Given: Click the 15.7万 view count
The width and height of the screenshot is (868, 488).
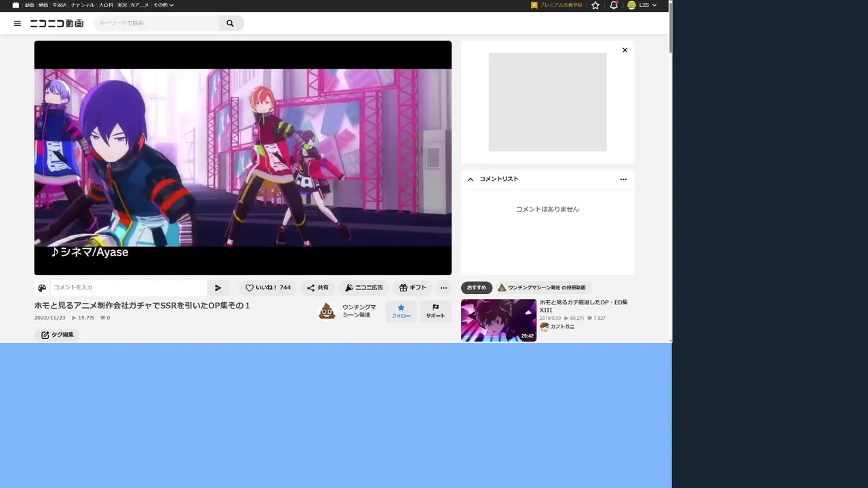Looking at the screenshot, I should 83,318.
